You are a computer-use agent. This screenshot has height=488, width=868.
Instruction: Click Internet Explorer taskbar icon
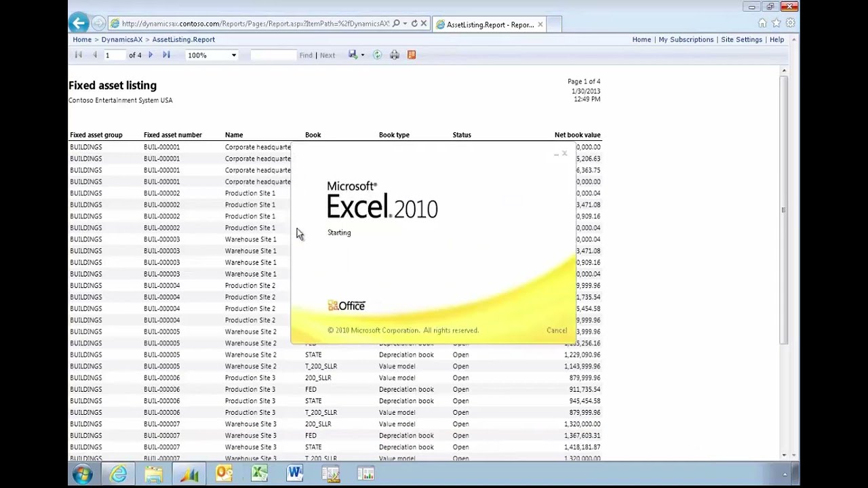[118, 474]
